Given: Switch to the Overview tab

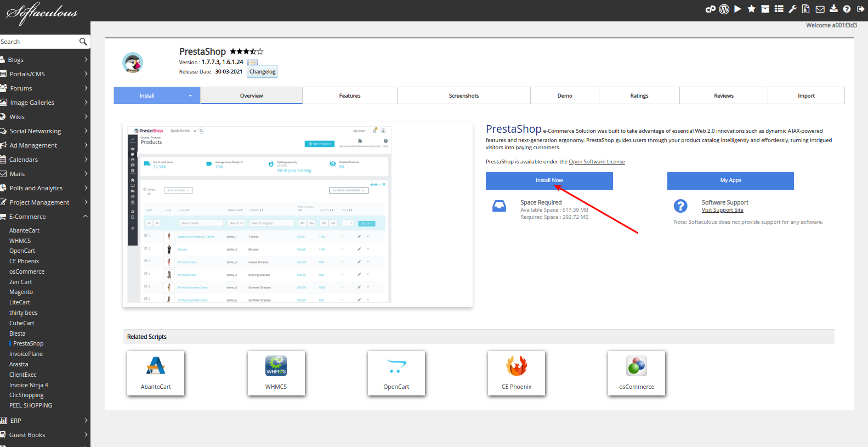Looking at the screenshot, I should point(251,96).
